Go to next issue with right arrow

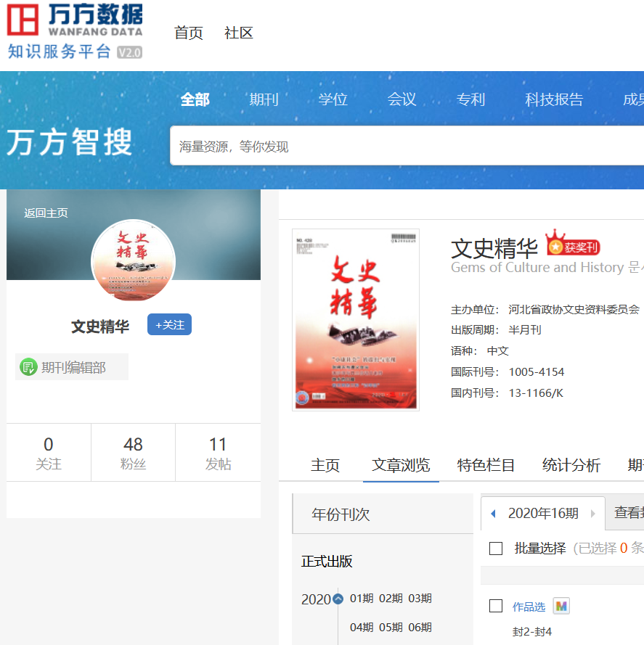pyautogui.click(x=593, y=514)
